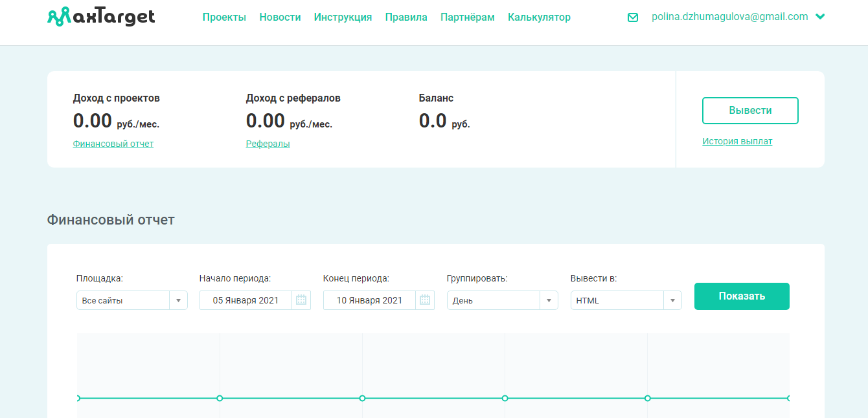Click the third data point on chart line

[362, 398]
